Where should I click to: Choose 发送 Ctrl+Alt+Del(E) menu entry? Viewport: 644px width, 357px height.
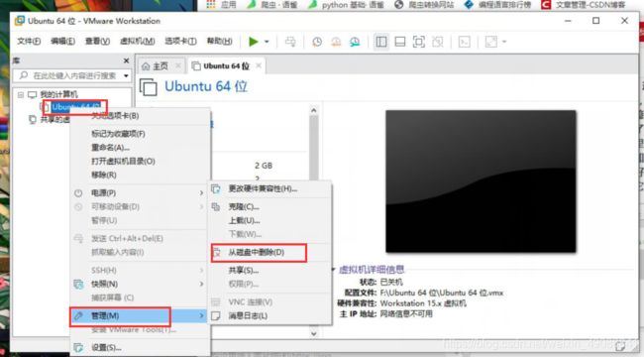(140, 239)
